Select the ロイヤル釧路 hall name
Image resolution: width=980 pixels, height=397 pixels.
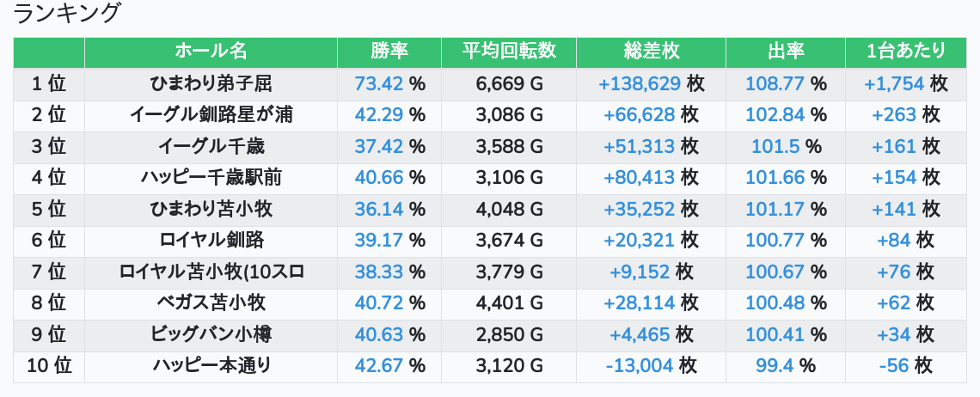(x=211, y=241)
